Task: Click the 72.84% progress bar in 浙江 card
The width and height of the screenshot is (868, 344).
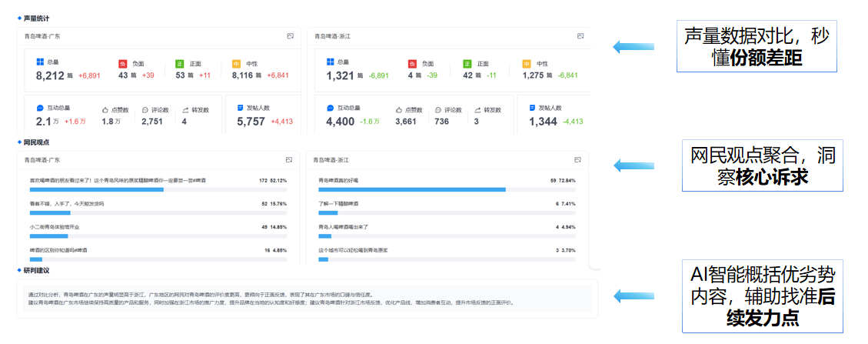Action: tap(412, 189)
